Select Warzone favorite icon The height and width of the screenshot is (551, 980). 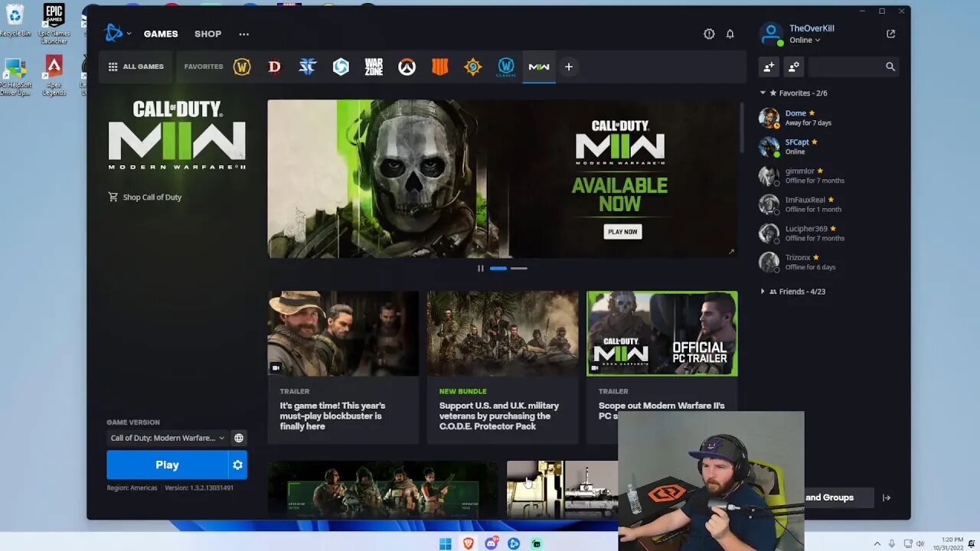click(374, 67)
